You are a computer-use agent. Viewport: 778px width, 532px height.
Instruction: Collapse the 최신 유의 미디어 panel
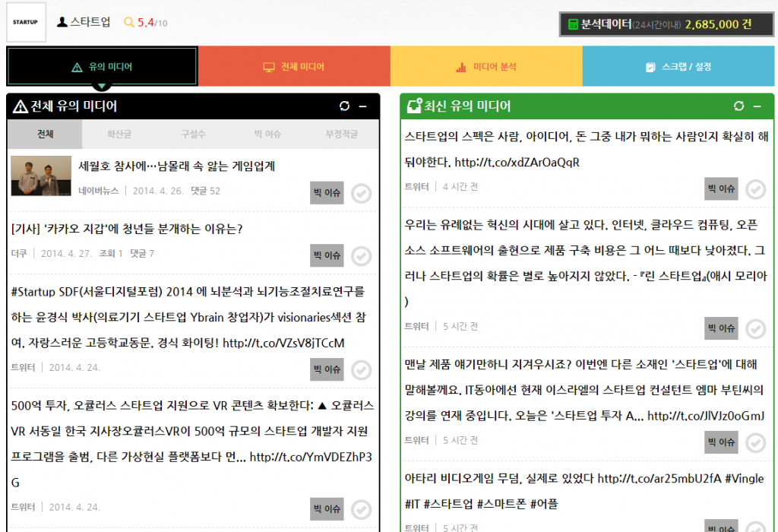click(x=757, y=106)
